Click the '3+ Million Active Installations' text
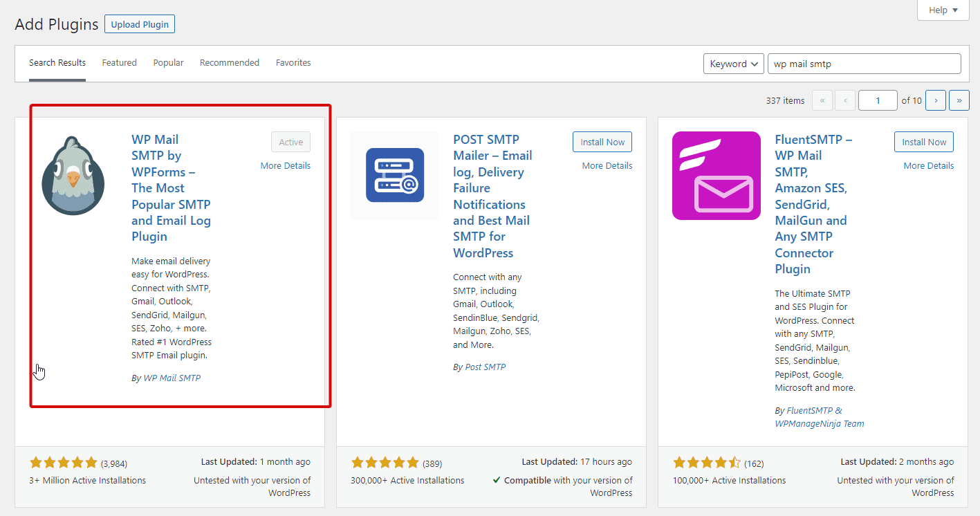 point(88,480)
